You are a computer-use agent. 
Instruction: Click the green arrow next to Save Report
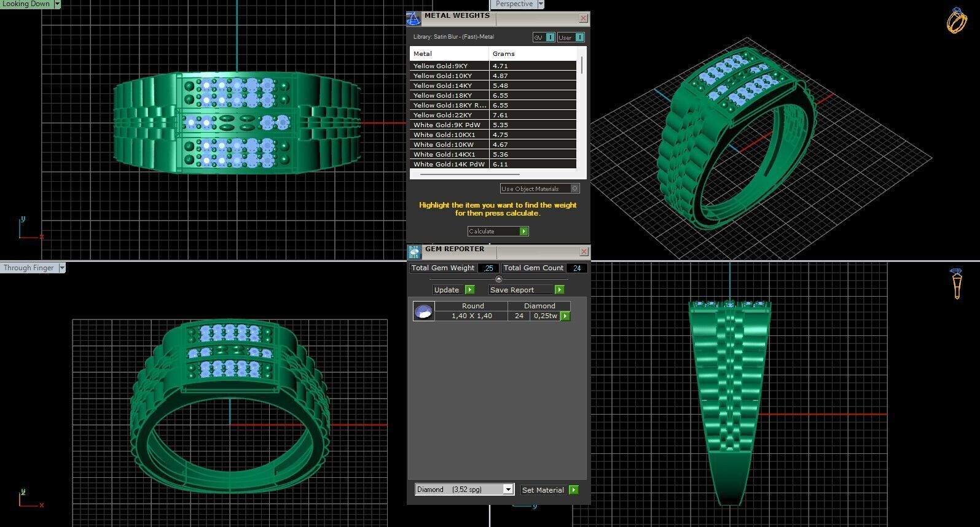[x=559, y=290]
